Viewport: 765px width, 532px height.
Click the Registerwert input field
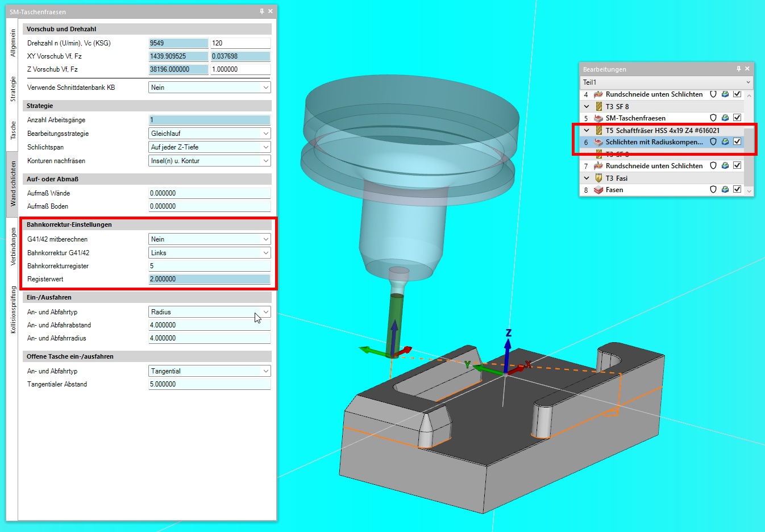[x=209, y=279]
